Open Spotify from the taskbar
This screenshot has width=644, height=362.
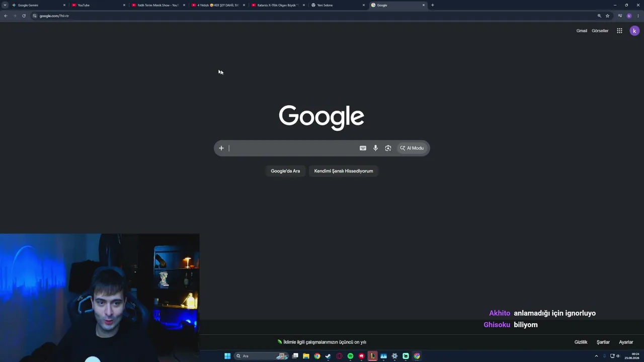(x=350, y=356)
